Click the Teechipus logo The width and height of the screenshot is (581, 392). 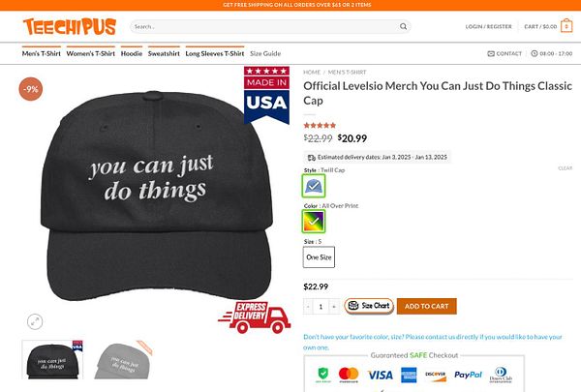pyautogui.click(x=70, y=26)
